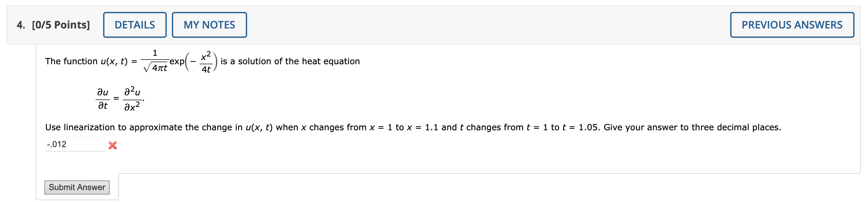
Task: Open MY NOTES for this problem
Action: click(209, 25)
